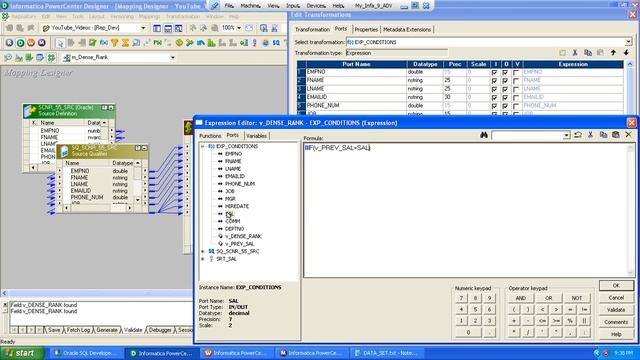
Task: Click the SQ Source Qualifier toolbar icon
Action: point(276,43)
